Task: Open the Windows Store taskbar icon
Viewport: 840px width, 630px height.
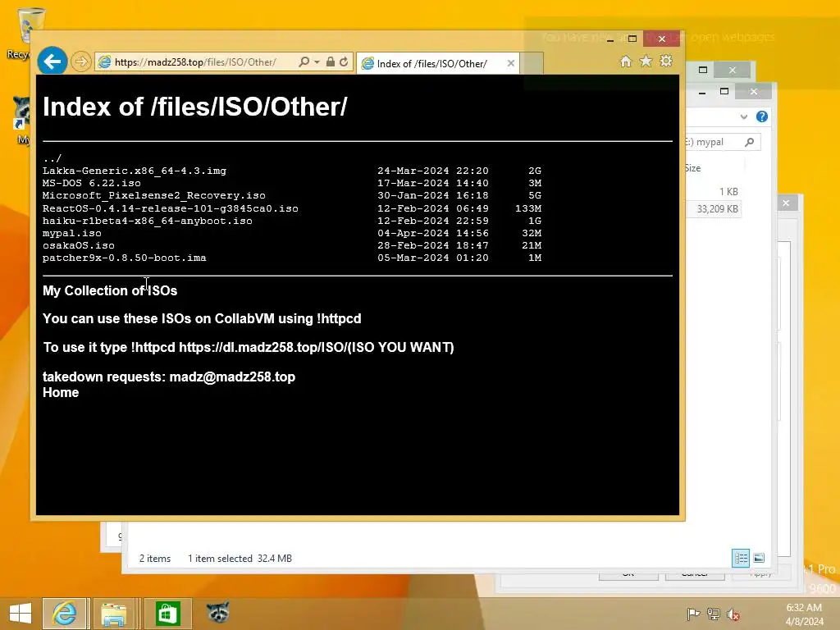Action: [167, 614]
